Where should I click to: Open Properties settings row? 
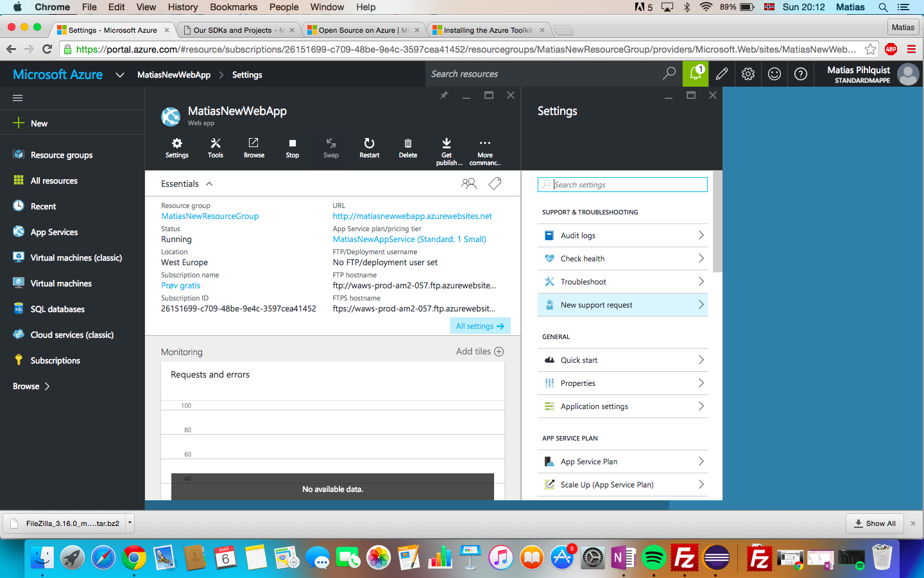point(622,383)
